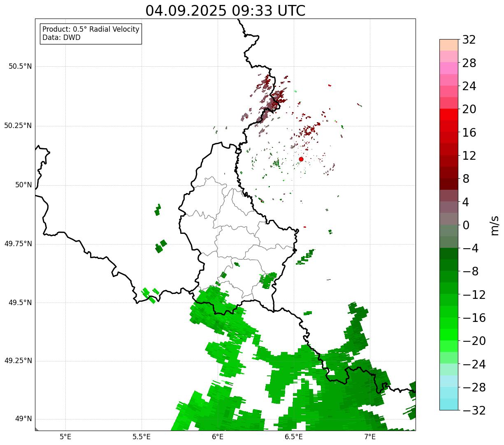This screenshot has width=504, height=445.
Task: Click the colorbar tick label −28
Action: [474, 387]
